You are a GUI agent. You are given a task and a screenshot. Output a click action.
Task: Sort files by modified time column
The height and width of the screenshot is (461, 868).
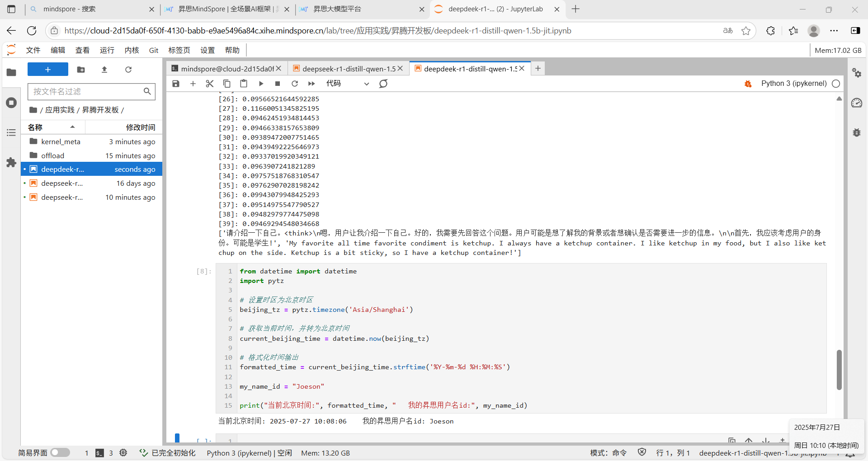(x=140, y=127)
